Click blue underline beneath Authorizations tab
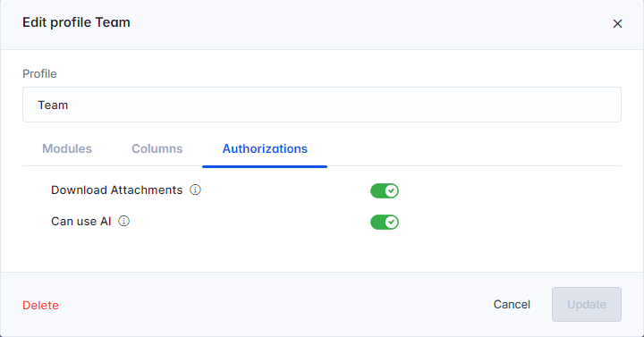 coord(265,166)
